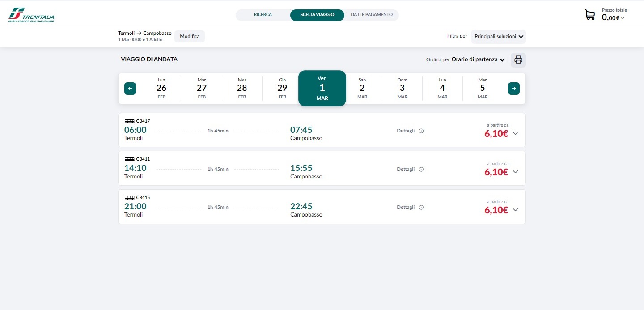Select Monday 4 Mar date
Image resolution: width=644 pixels, height=310 pixels.
[x=442, y=89]
